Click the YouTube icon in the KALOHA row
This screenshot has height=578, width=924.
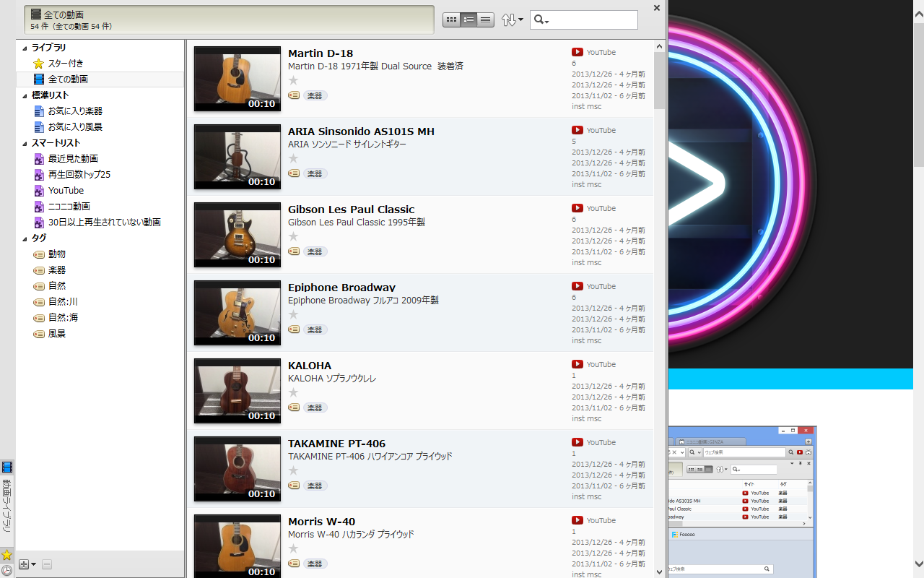coord(577,364)
